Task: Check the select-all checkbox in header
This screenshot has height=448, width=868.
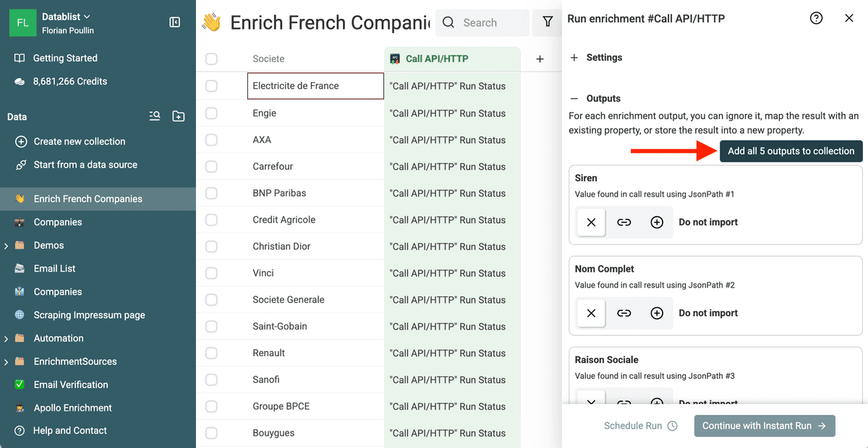Action: 211,59
